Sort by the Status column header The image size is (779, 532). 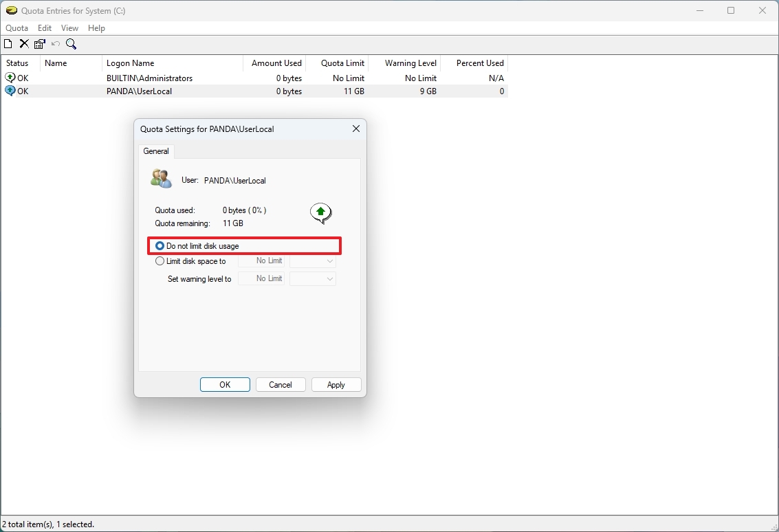(x=21, y=63)
